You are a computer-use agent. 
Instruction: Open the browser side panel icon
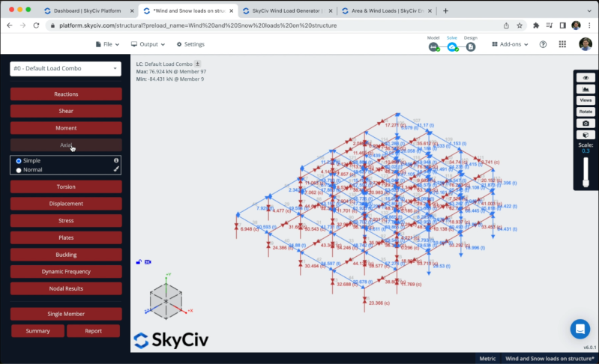[x=563, y=25]
